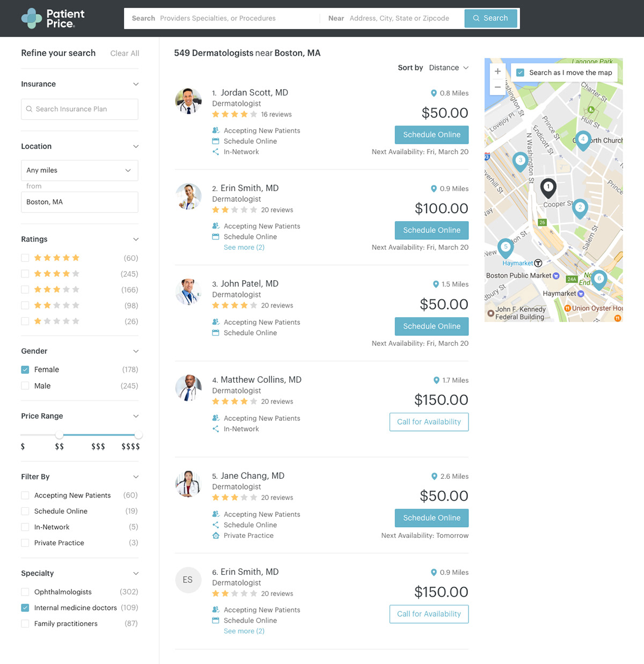644x664 pixels.
Task: Check the four-star rating filter
Action: click(x=25, y=274)
